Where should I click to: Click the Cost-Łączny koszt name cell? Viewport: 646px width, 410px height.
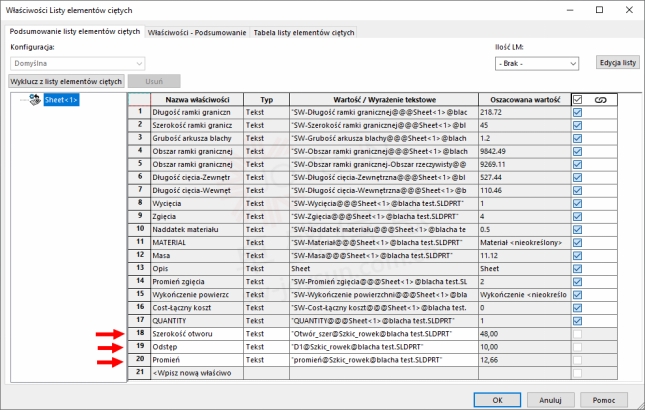click(x=197, y=308)
